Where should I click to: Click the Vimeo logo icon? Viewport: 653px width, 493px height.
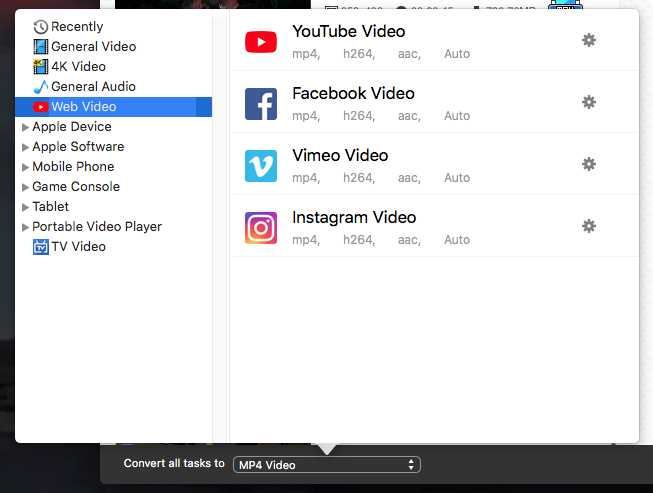tap(261, 166)
